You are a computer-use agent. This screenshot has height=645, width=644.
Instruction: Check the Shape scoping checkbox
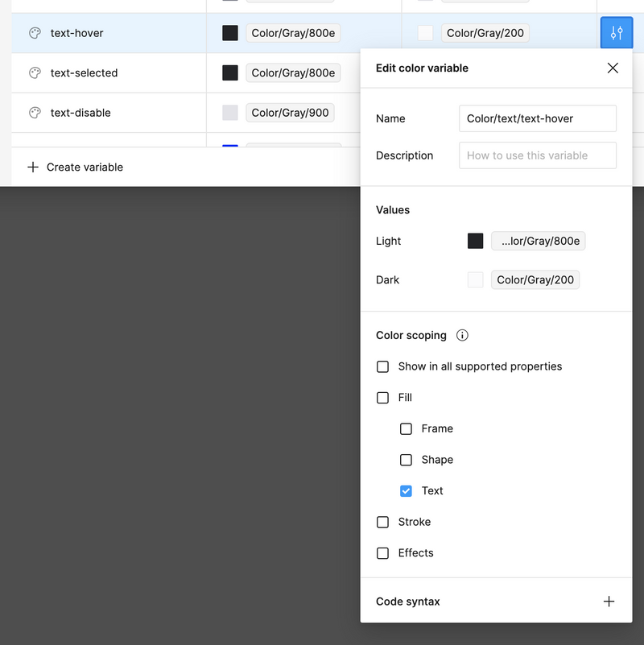click(x=406, y=460)
